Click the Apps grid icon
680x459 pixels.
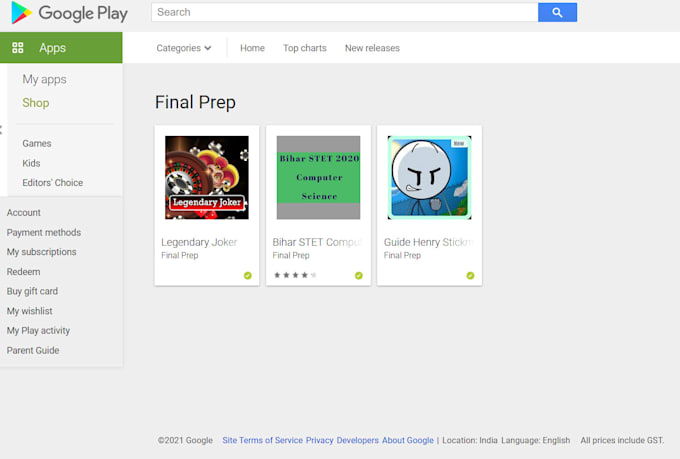[18, 48]
